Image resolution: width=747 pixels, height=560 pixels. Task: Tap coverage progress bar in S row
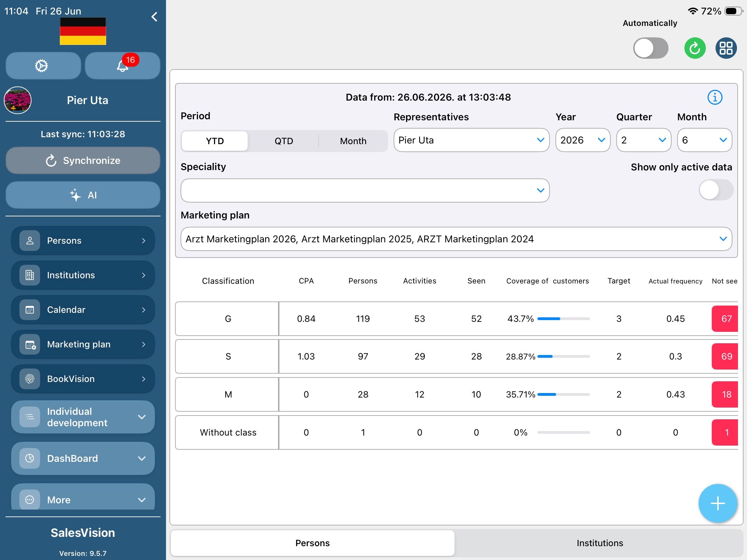[x=563, y=356]
